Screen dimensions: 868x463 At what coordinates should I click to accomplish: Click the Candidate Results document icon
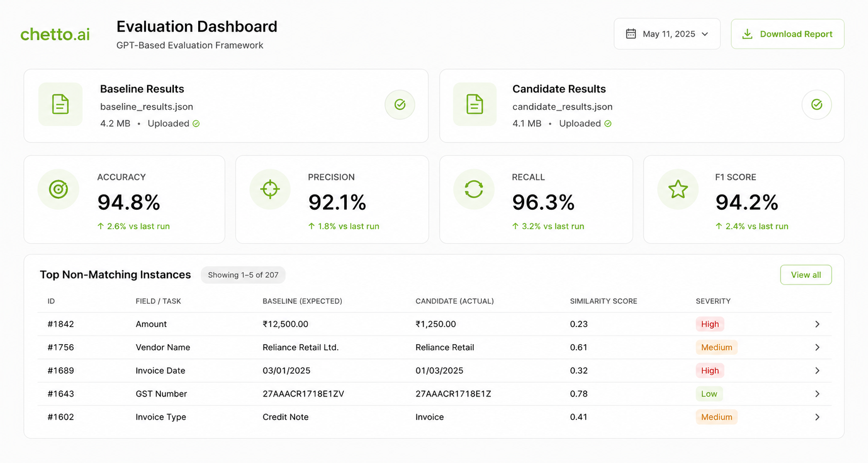(475, 104)
